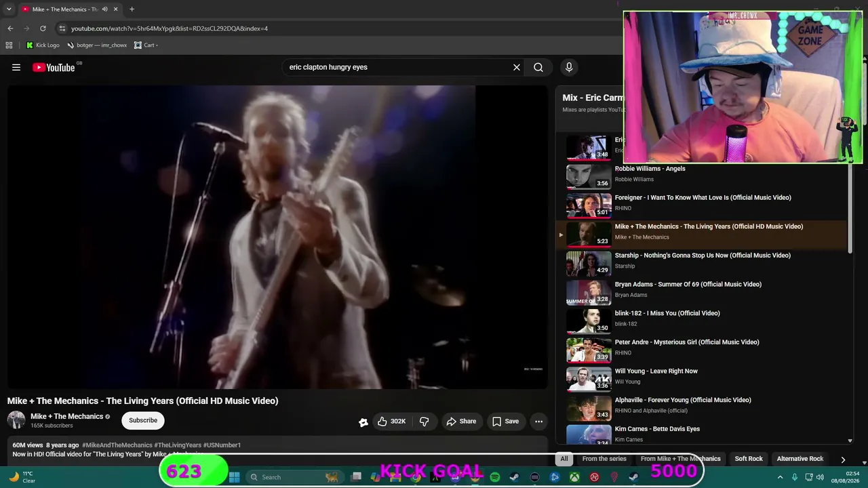Select the All filter chip
This screenshot has height=488, width=868.
point(564,459)
